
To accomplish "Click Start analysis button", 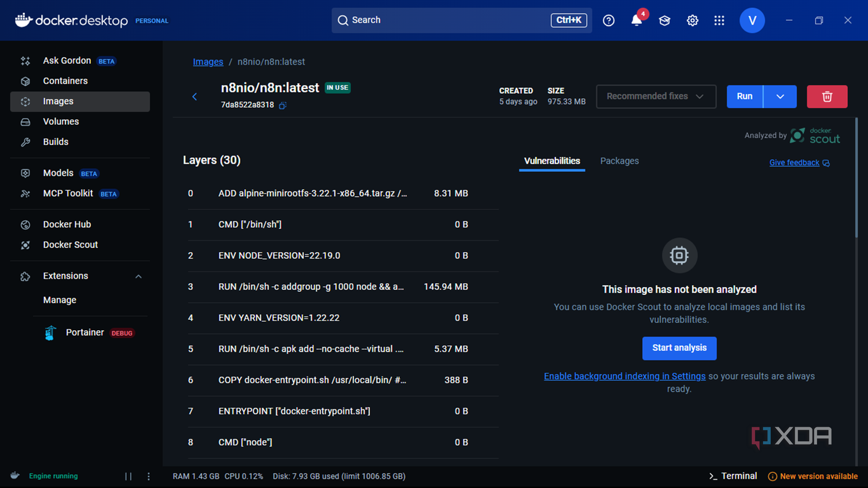I will coord(679,348).
